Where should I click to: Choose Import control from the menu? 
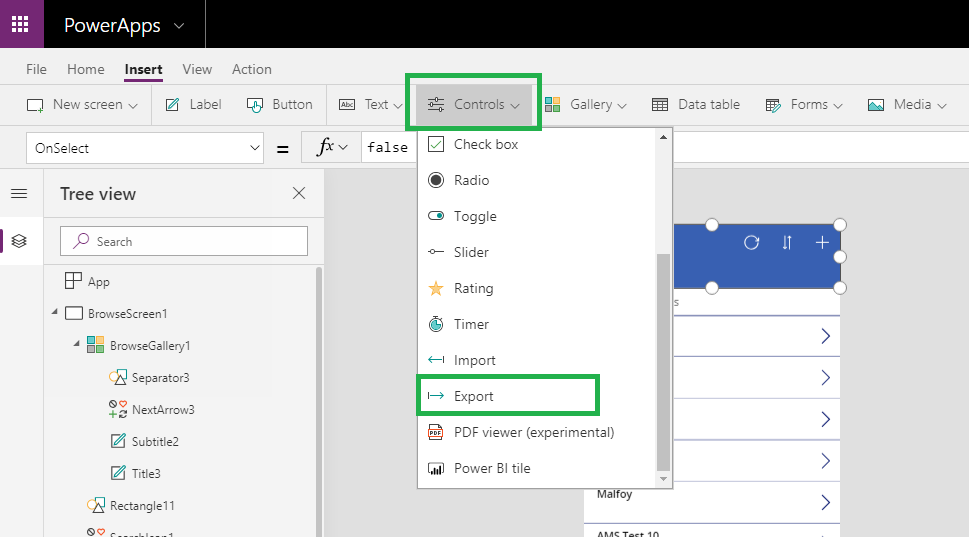[536, 360]
